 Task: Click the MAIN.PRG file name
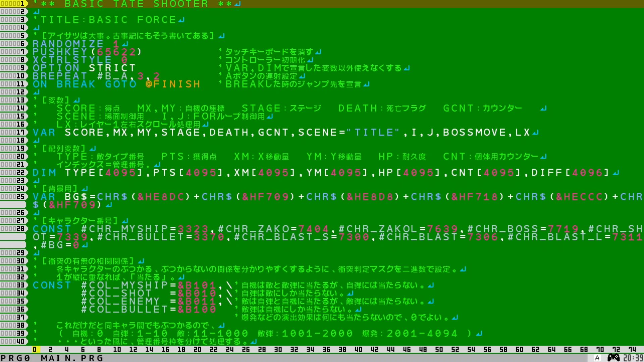coord(72,358)
